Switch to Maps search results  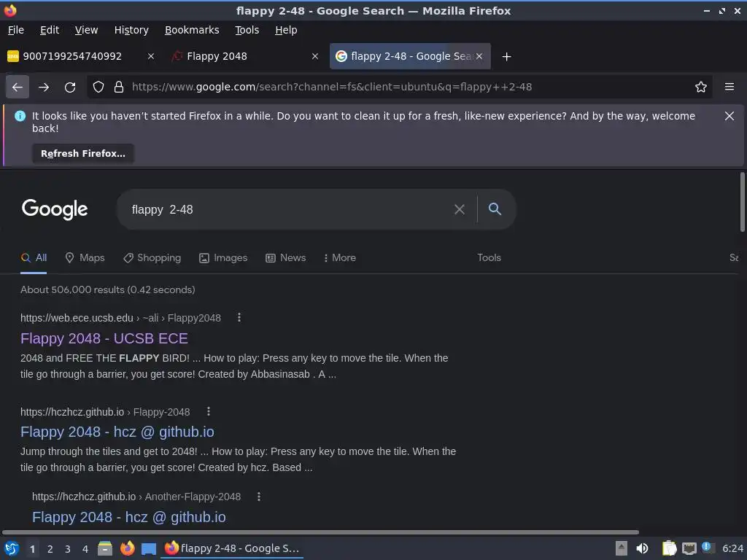[x=85, y=257]
